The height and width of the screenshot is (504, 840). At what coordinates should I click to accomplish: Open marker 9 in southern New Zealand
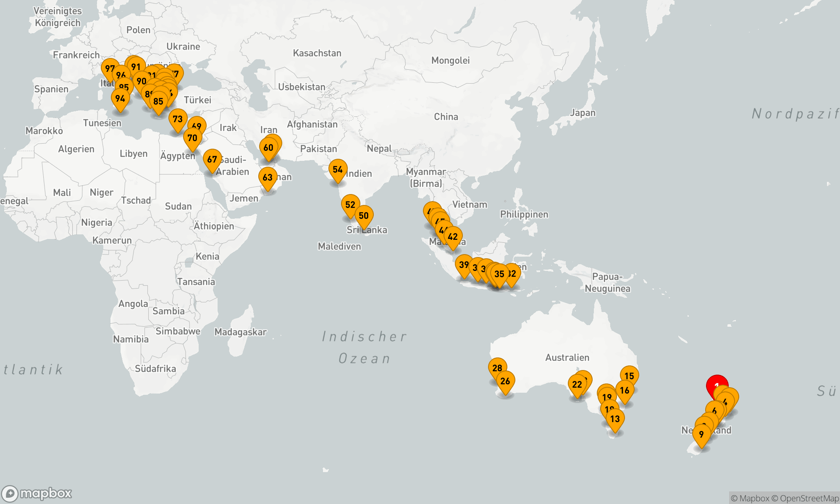click(x=701, y=435)
